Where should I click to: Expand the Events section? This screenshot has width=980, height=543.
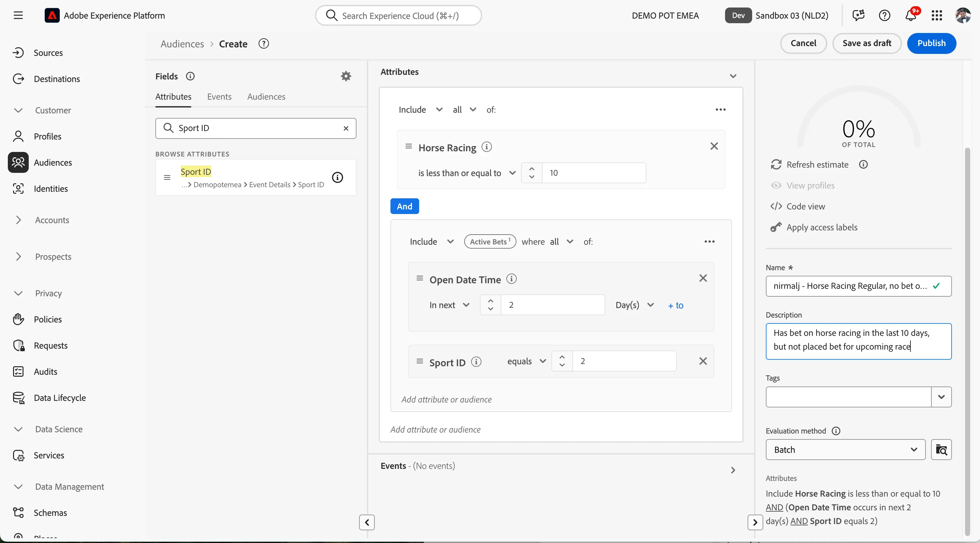pos(733,471)
